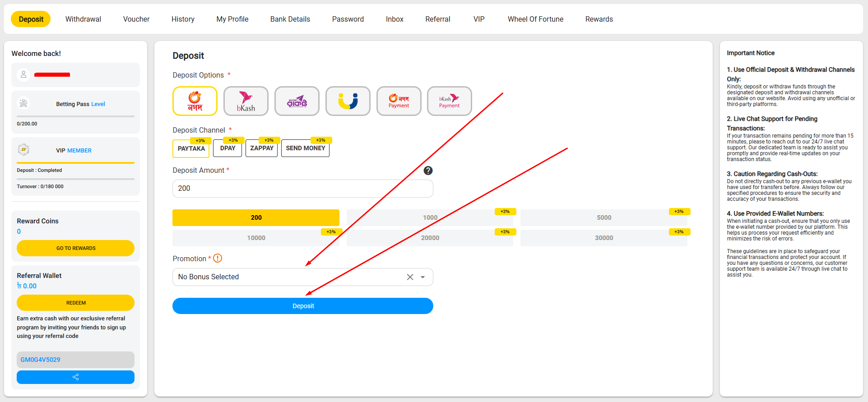Clear the selected promotion with X
This screenshot has height=402, width=868.
410,277
